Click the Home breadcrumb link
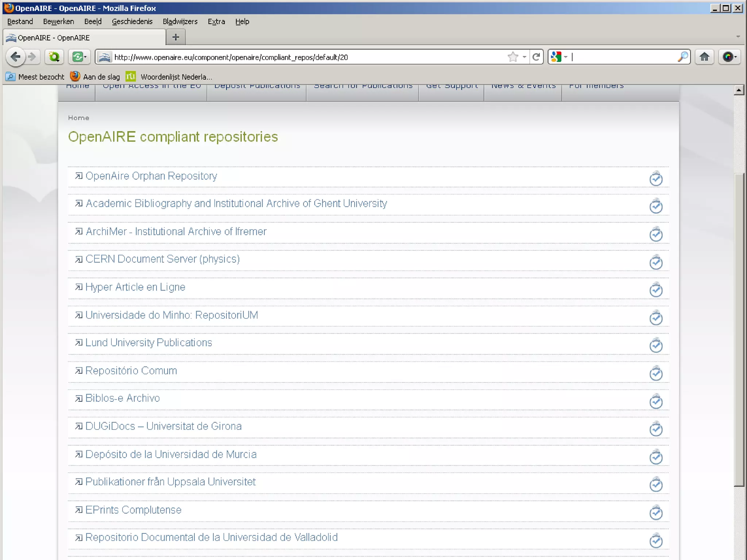 point(78,118)
